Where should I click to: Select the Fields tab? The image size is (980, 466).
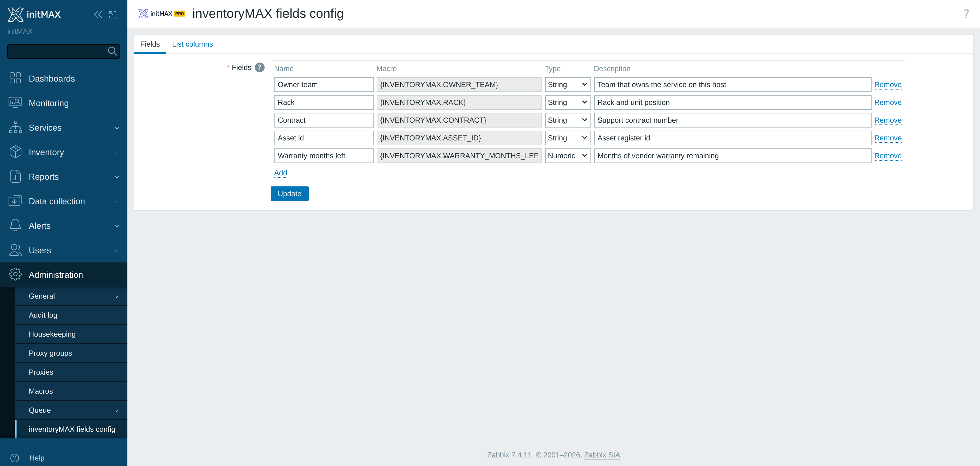[150, 44]
